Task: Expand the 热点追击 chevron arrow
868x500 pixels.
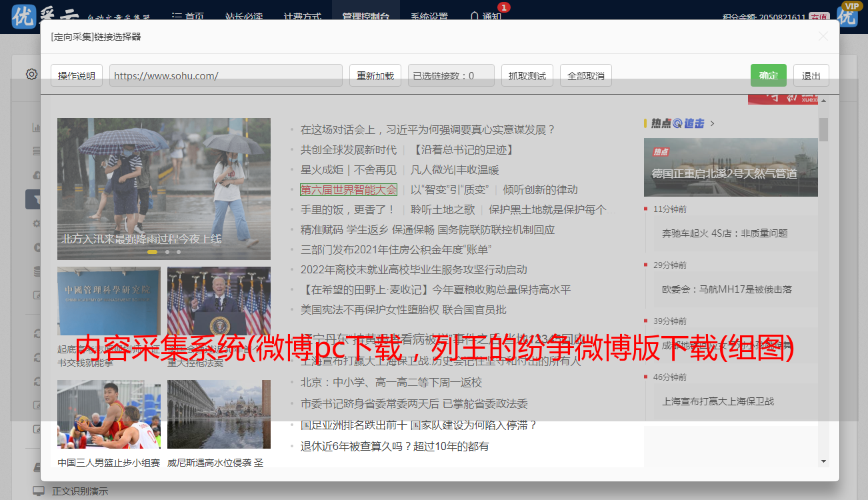Action: point(713,123)
